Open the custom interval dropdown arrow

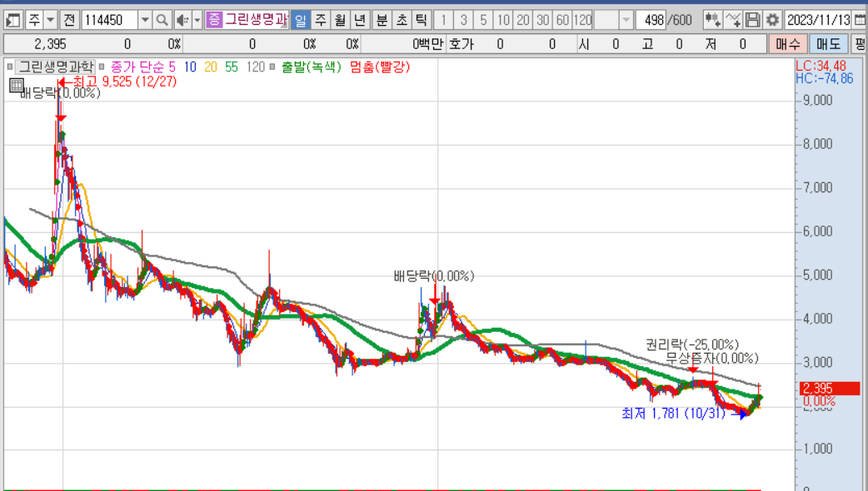(x=626, y=21)
